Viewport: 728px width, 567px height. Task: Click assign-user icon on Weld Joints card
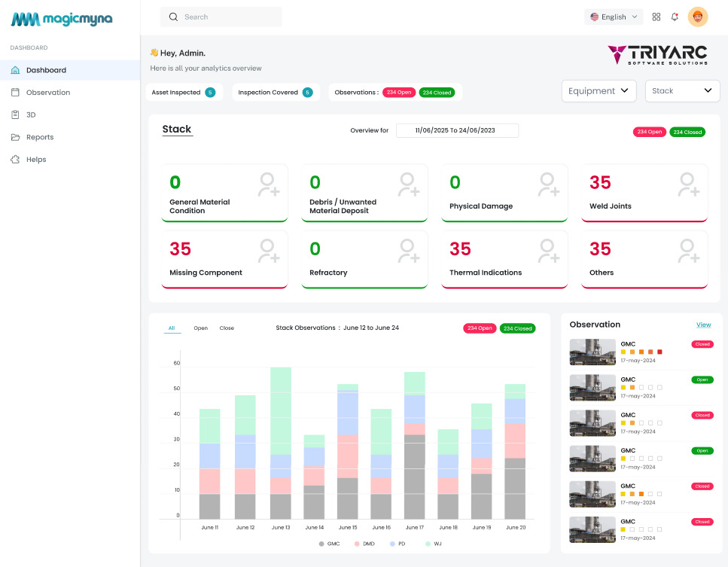pos(689,184)
